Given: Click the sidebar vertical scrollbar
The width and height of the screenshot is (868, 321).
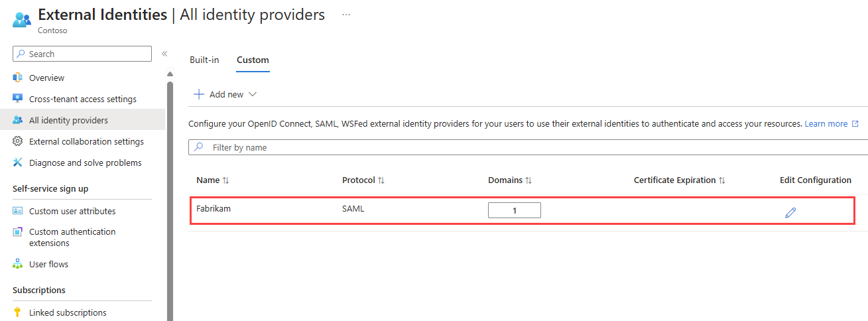Looking at the screenshot, I should [170, 199].
